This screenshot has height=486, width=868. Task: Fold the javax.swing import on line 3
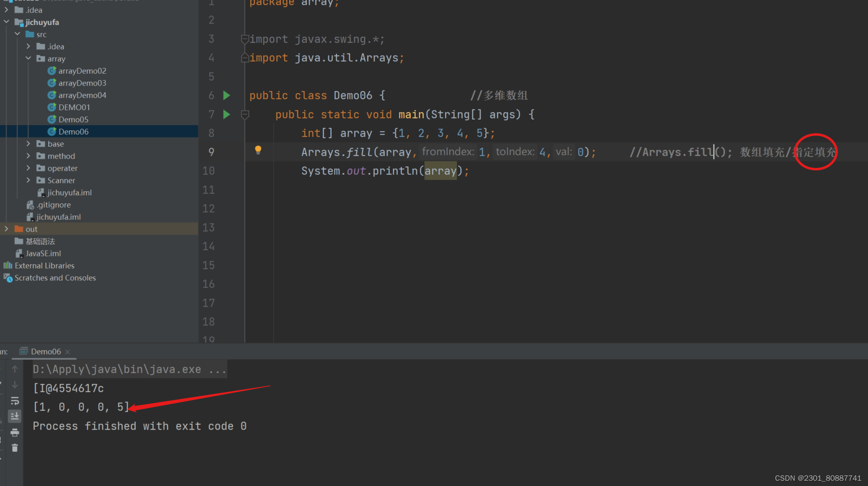click(x=245, y=39)
